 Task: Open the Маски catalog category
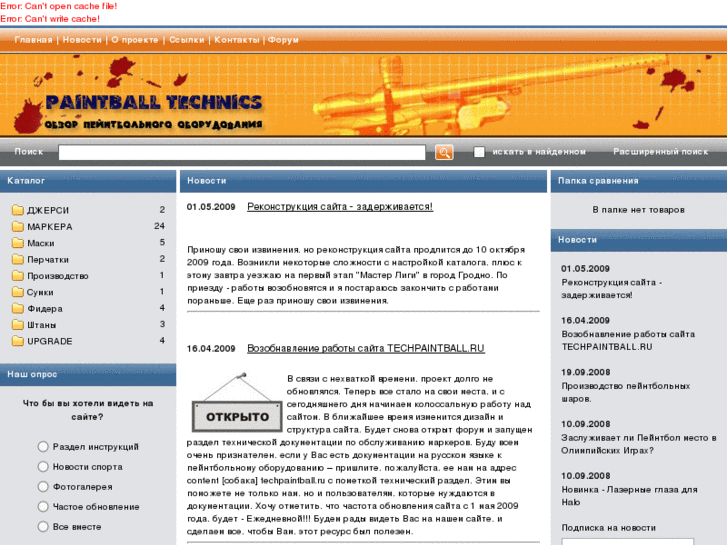point(41,243)
